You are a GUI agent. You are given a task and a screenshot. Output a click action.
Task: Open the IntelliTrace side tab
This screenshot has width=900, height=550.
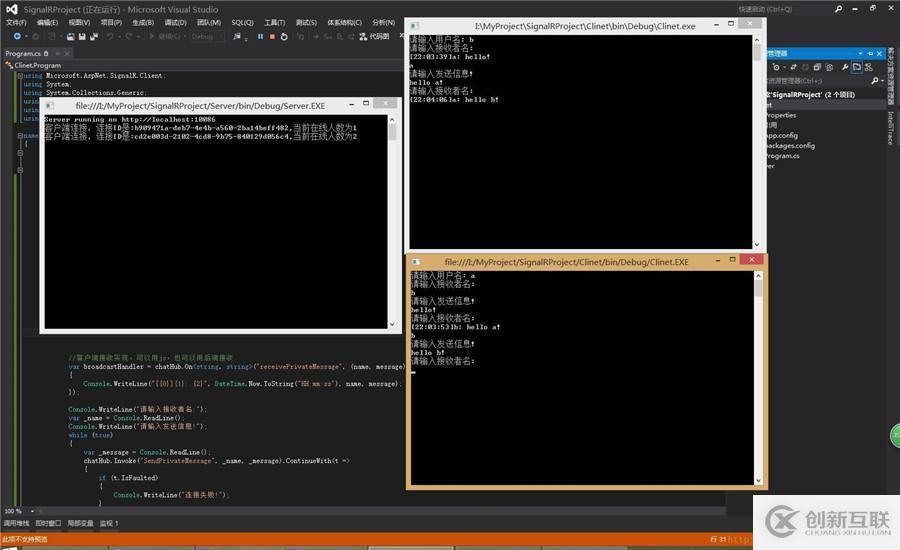tap(890, 127)
